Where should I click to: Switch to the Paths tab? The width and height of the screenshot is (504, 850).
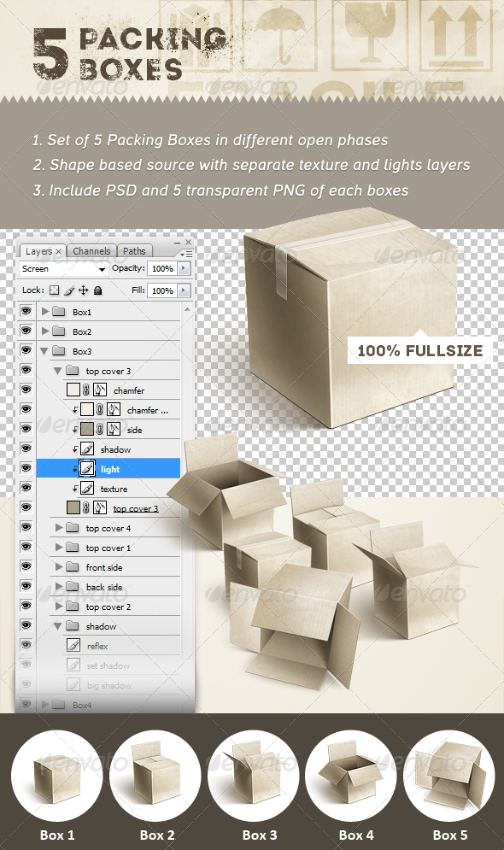(x=134, y=251)
